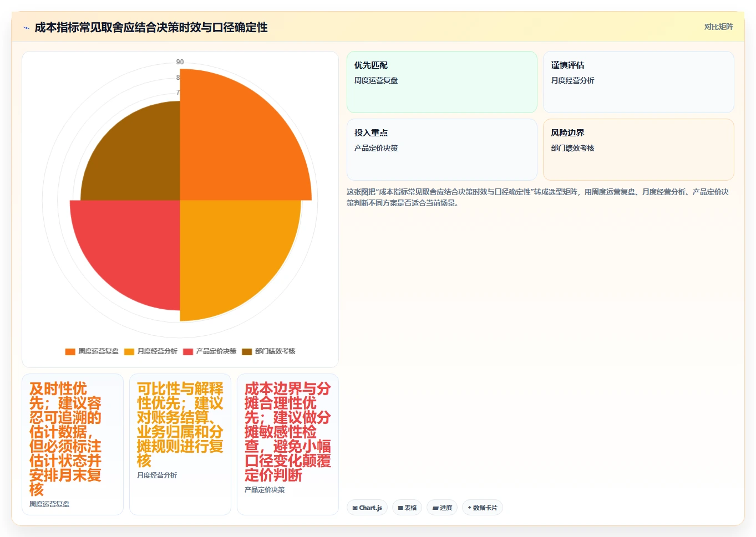Click the 数据卡片 tag chip
This screenshot has height=537, width=756.
pyautogui.click(x=483, y=508)
